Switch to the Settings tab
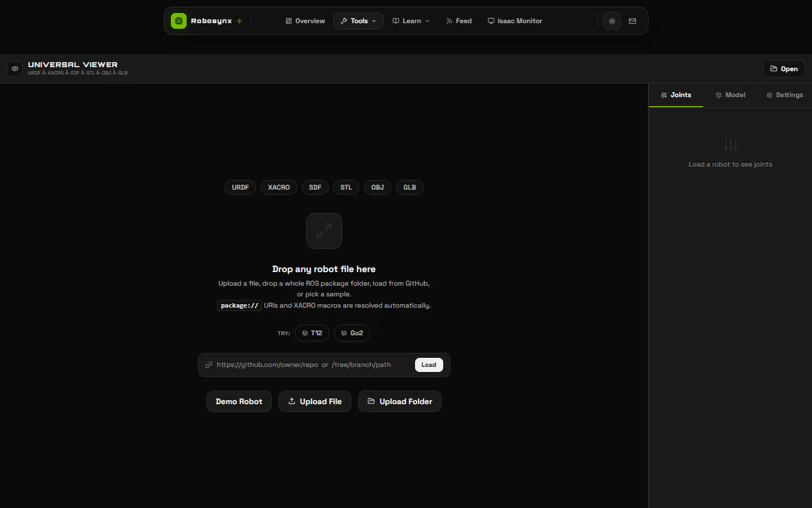This screenshot has height=508, width=812. click(784, 95)
